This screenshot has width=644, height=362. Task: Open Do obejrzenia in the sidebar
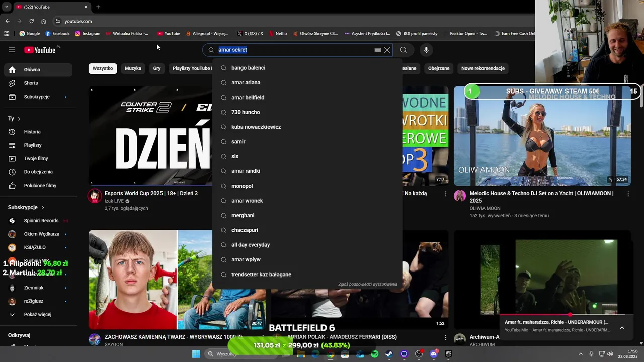pos(38,172)
